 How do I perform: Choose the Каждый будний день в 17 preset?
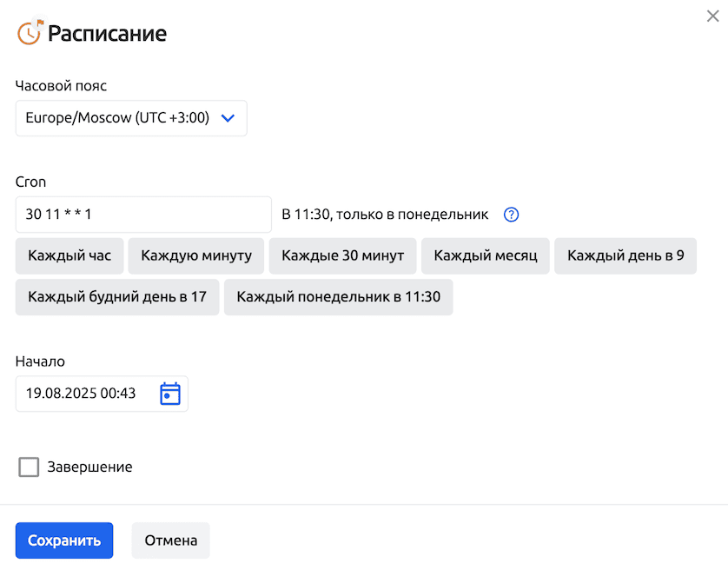[x=117, y=297]
